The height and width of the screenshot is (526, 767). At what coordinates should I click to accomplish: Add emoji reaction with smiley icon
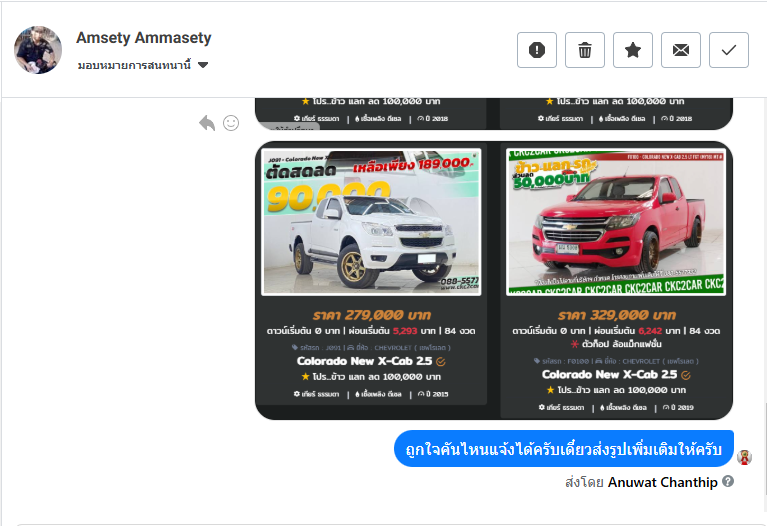[x=231, y=123]
